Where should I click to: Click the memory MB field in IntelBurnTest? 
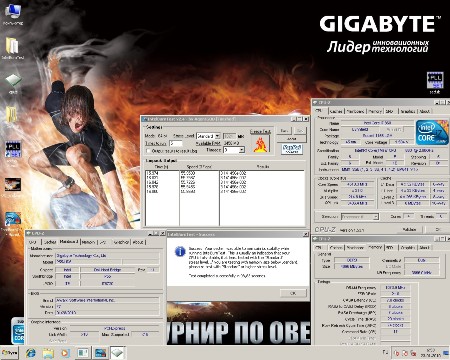[x=229, y=136]
